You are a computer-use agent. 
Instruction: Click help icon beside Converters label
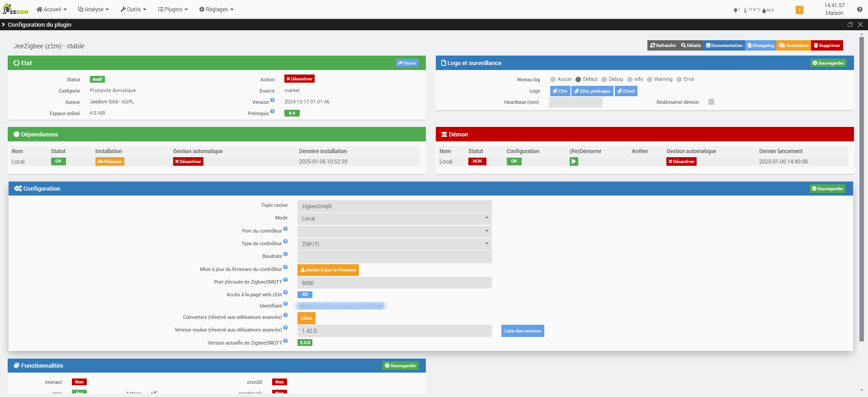click(x=286, y=315)
